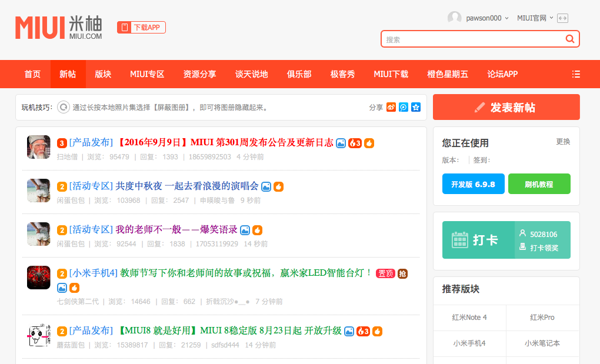Image resolution: width=600 pixels, height=364 pixels.
Task: Share to QZone star icon
Action: 416,107
